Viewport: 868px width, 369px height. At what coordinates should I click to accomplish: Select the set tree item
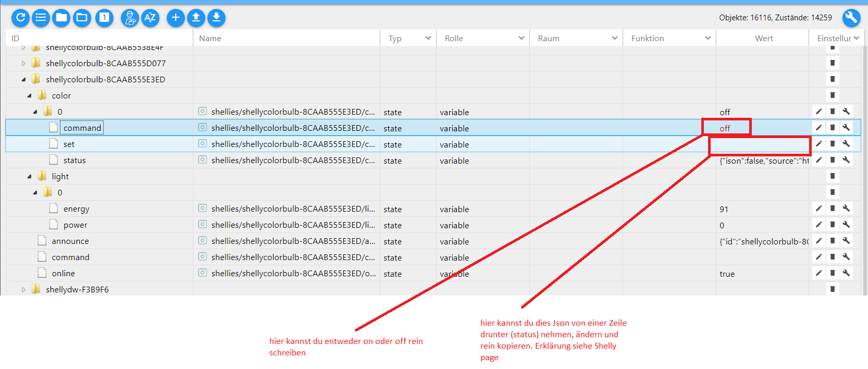(x=69, y=144)
